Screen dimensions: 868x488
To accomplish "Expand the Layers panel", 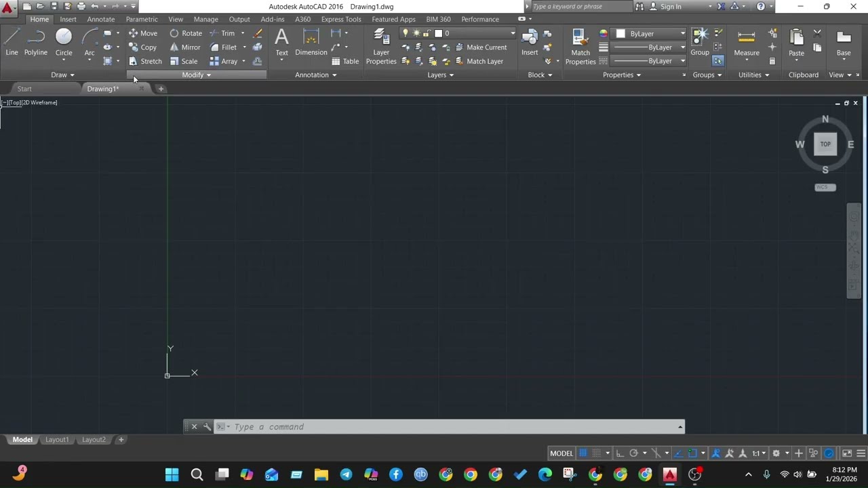I will tap(440, 75).
